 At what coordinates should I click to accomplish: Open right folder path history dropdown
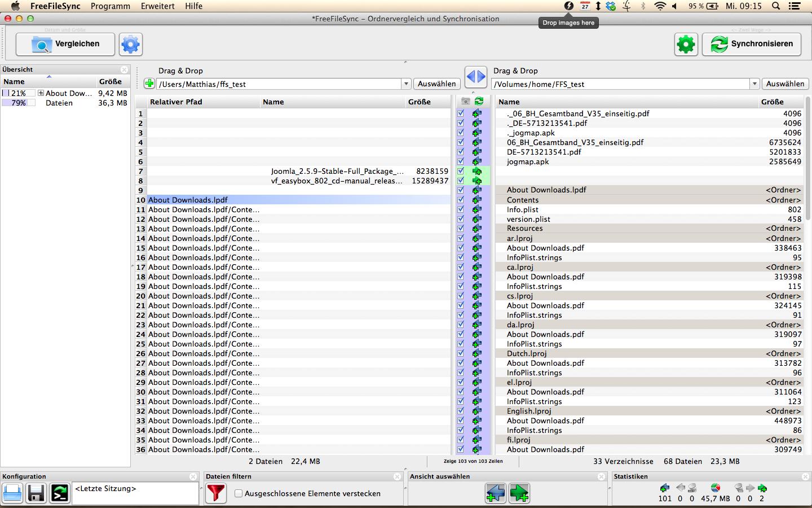click(754, 84)
